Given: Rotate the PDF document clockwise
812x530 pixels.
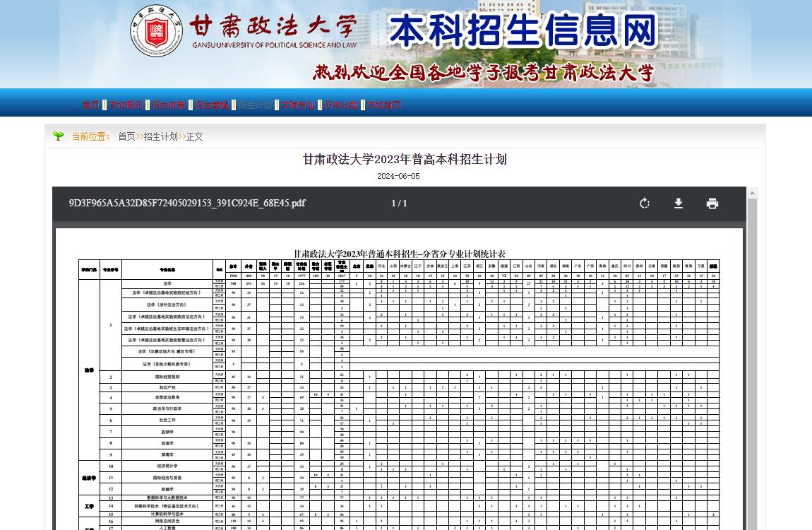Looking at the screenshot, I should coord(644,203).
